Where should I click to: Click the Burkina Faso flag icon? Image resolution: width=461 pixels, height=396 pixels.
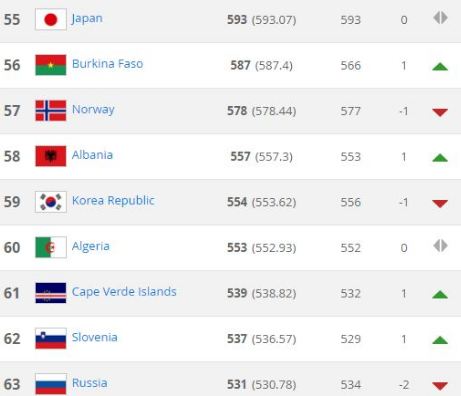[51, 65]
